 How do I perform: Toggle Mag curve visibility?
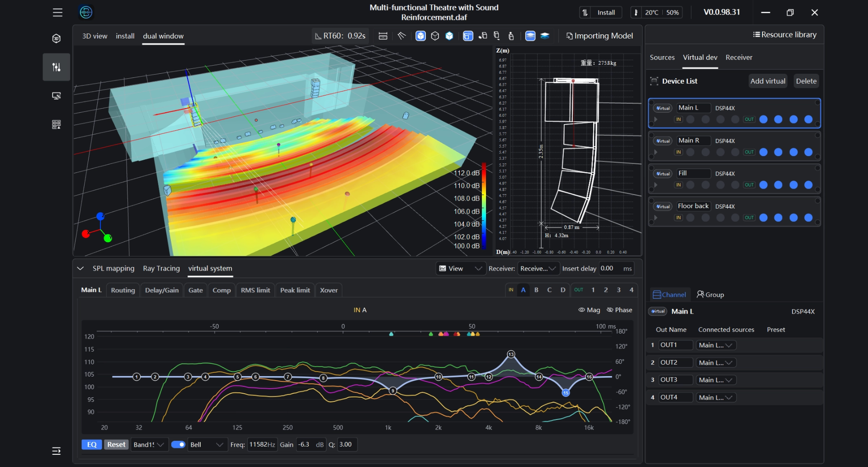tap(589, 310)
